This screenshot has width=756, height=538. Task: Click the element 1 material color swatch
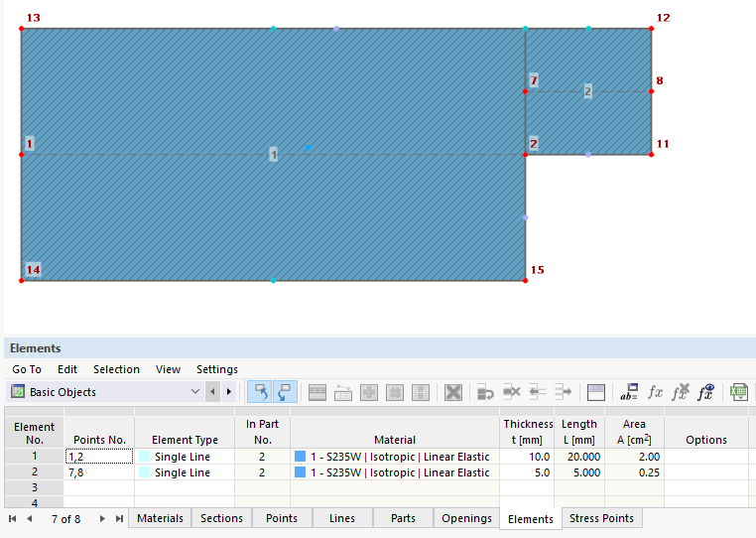[x=300, y=457]
